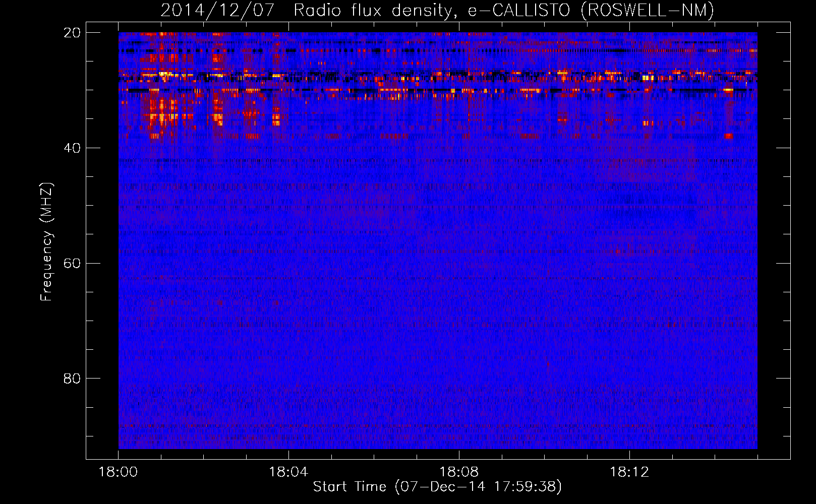The image size is (816, 504).
Task: Select the frequency tick label 80
Action: click(72, 379)
